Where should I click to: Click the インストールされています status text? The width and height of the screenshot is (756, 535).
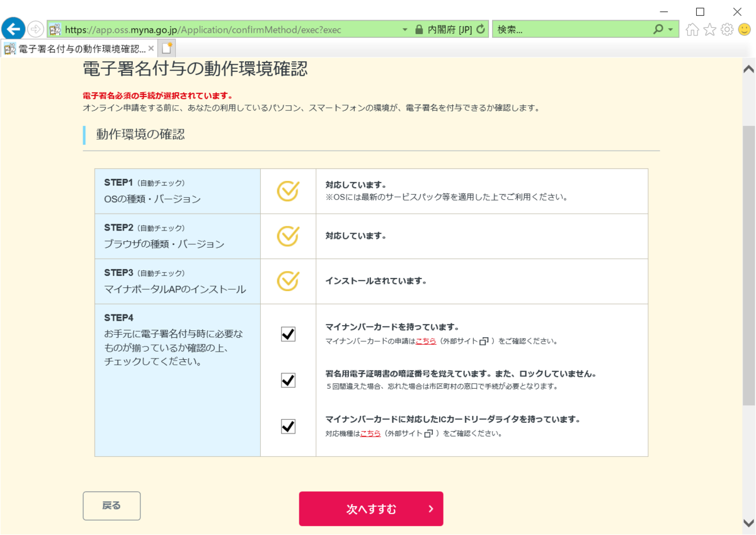(x=376, y=281)
